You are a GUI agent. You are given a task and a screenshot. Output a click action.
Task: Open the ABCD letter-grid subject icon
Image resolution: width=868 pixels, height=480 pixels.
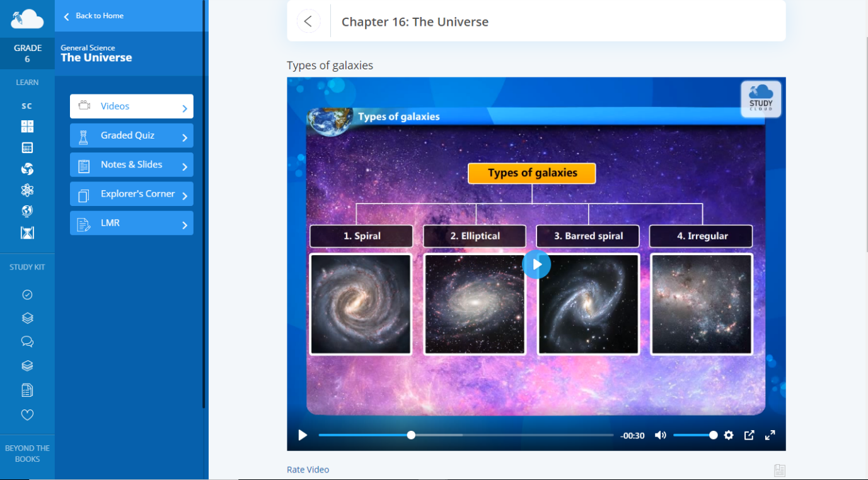coord(27,127)
